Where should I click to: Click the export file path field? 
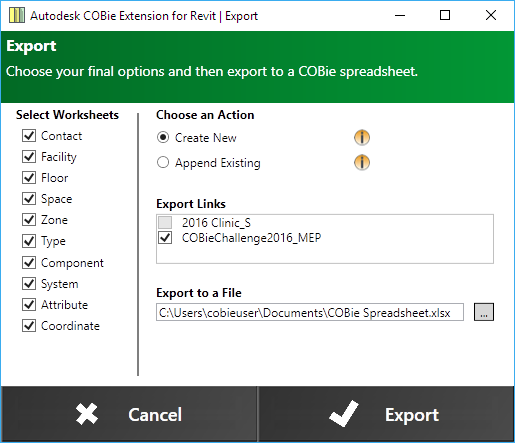tap(310, 312)
